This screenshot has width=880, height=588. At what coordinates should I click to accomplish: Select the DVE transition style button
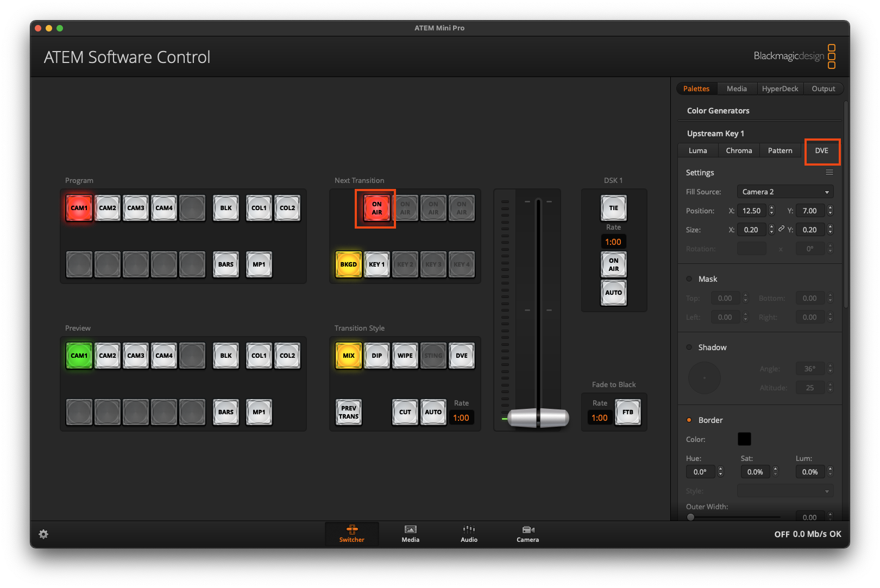click(x=462, y=356)
